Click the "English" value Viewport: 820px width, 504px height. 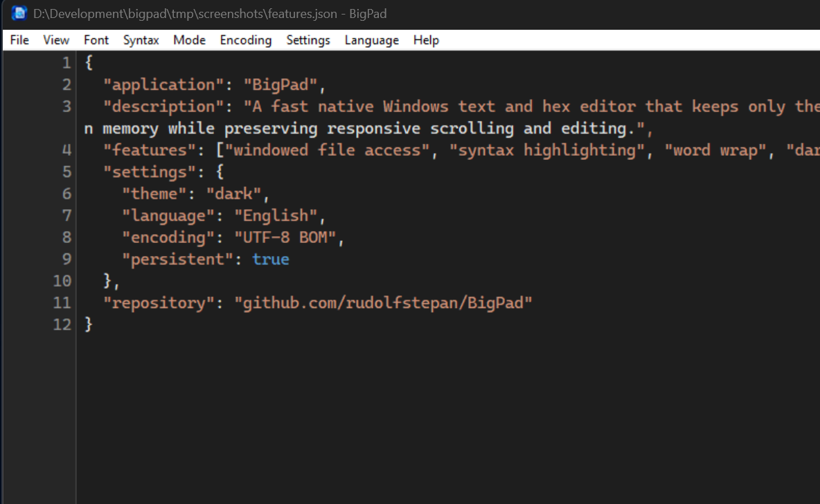(x=276, y=216)
